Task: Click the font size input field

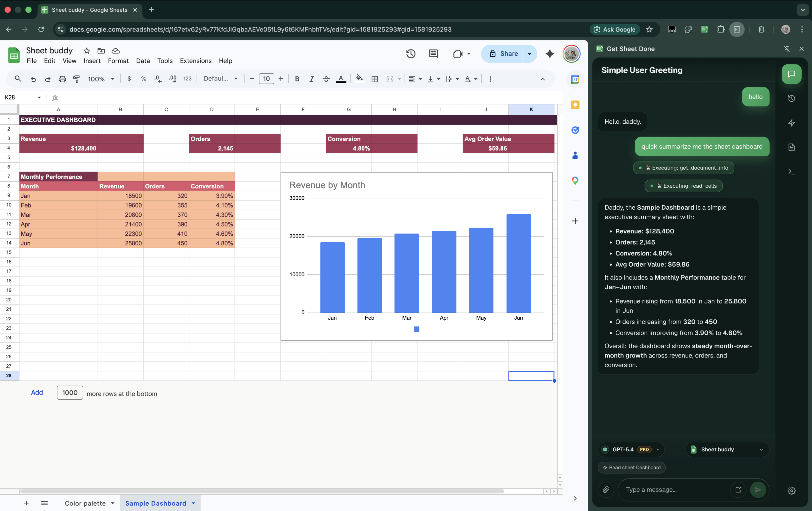Action: point(266,79)
